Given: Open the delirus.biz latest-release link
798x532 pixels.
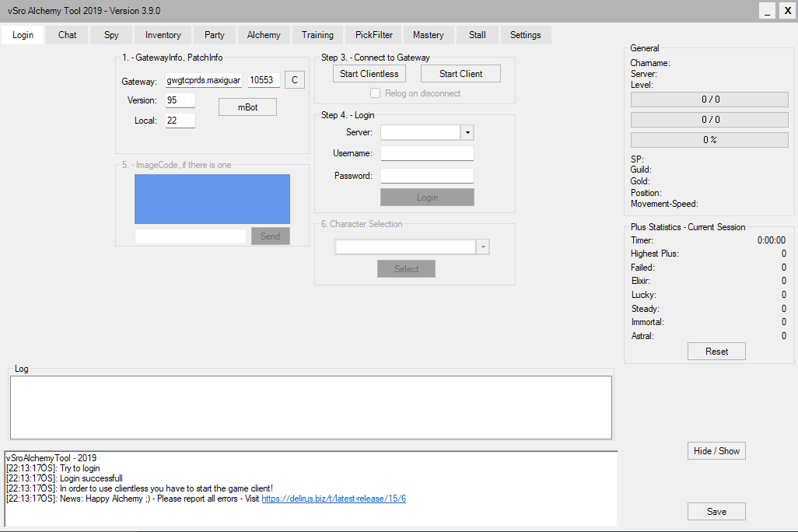Looking at the screenshot, I should [x=334, y=499].
